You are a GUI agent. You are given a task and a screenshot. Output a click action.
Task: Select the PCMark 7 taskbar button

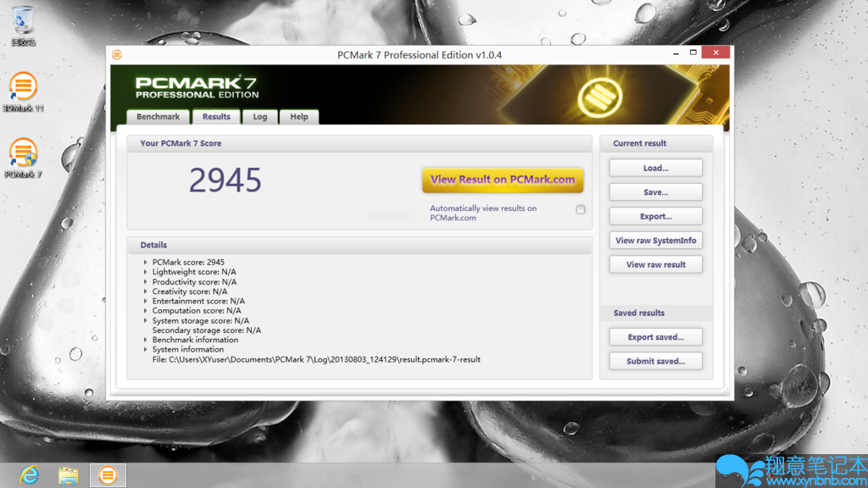tap(108, 475)
